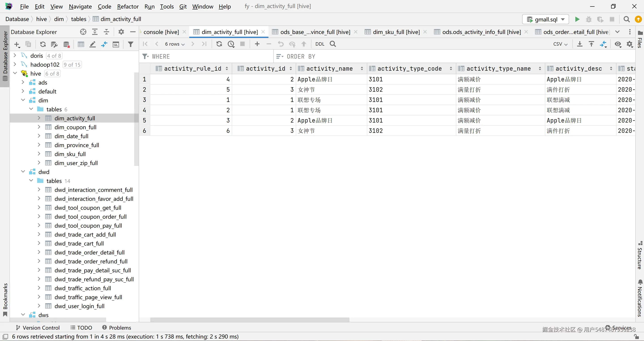
Task: Click the horizontal scrollbar under the data grid
Action: [249, 320]
